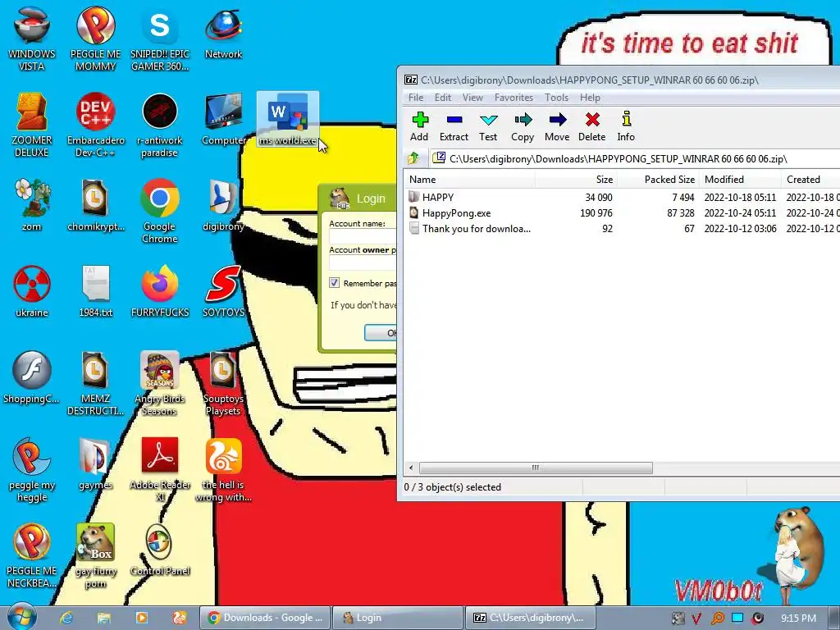
Task: Select the Copy toolbar icon in 7-Zip
Action: click(523, 126)
